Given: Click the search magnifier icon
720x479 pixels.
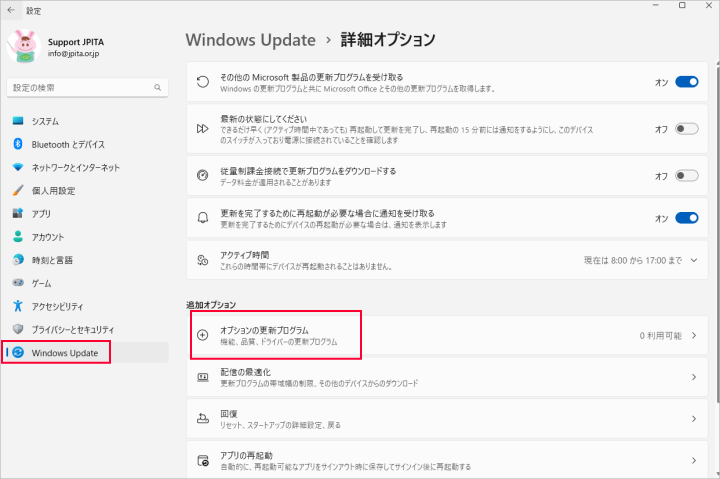Looking at the screenshot, I should (x=158, y=87).
